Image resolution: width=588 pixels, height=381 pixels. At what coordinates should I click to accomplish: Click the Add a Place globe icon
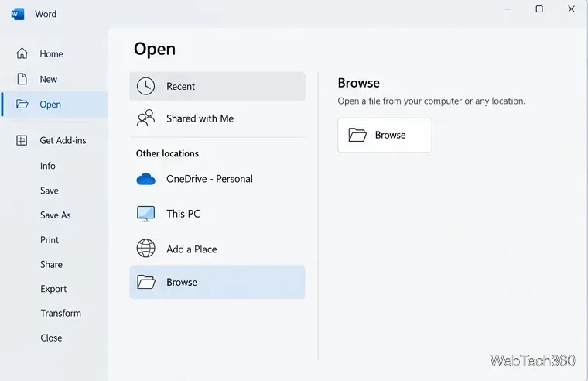145,248
